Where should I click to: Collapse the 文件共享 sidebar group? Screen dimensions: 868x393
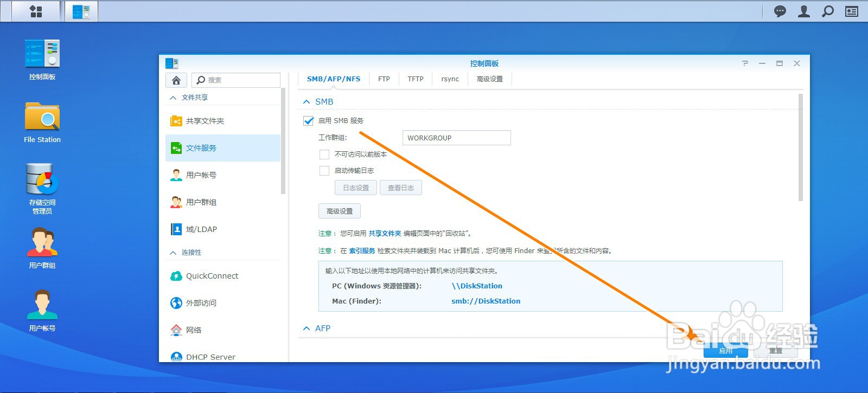[x=173, y=98]
